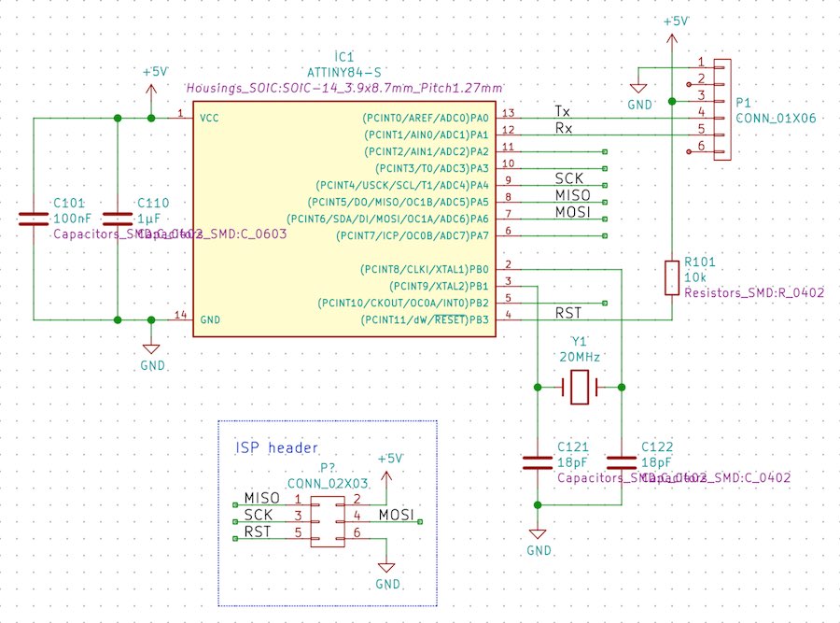This screenshot has height=623, width=840.
Task: Click the 18pF value of C121
Action: coord(572,462)
